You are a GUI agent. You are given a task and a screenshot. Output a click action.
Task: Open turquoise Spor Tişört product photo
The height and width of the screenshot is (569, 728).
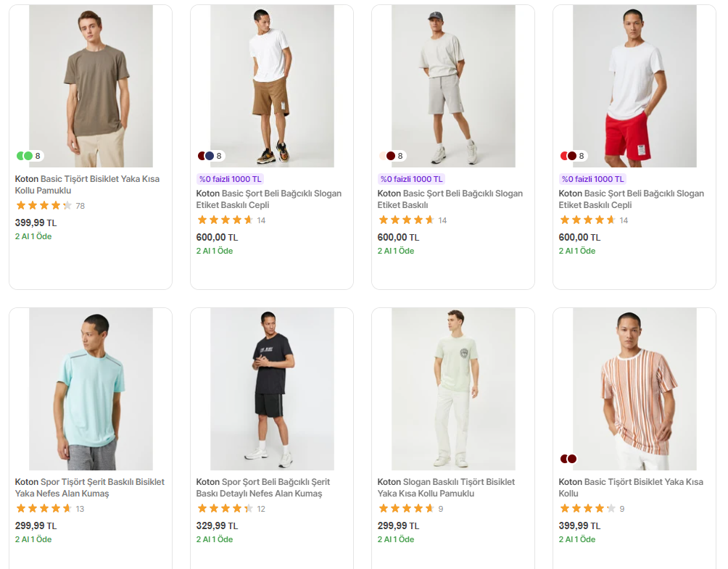coord(91,389)
